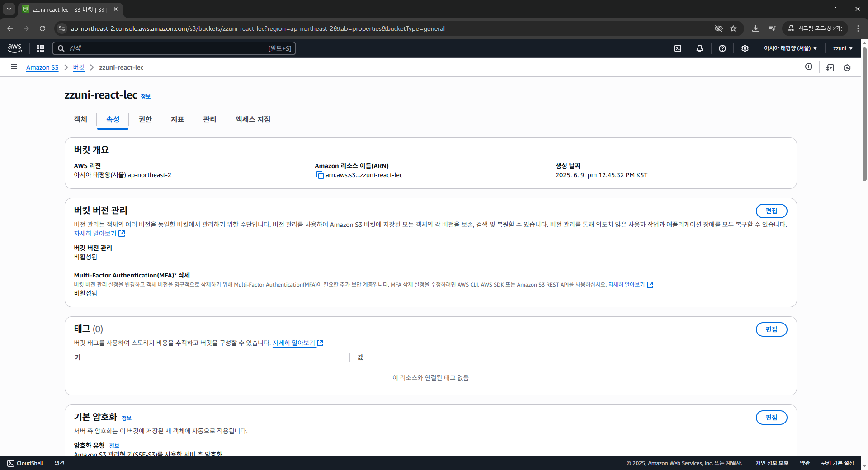The image size is (868, 470).
Task: Click the 값 column header in tags table
Action: click(x=360, y=357)
